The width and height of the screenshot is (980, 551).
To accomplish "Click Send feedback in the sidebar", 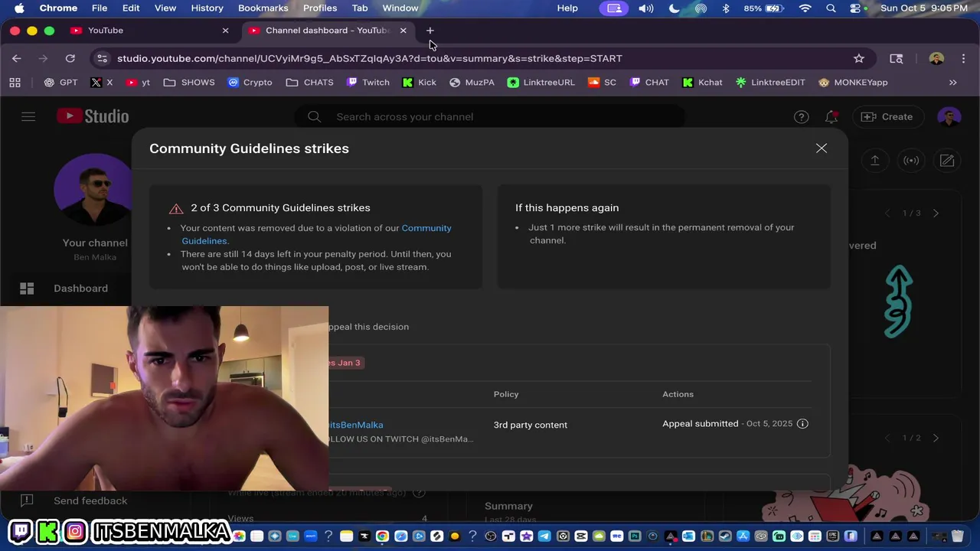I will (90, 500).
